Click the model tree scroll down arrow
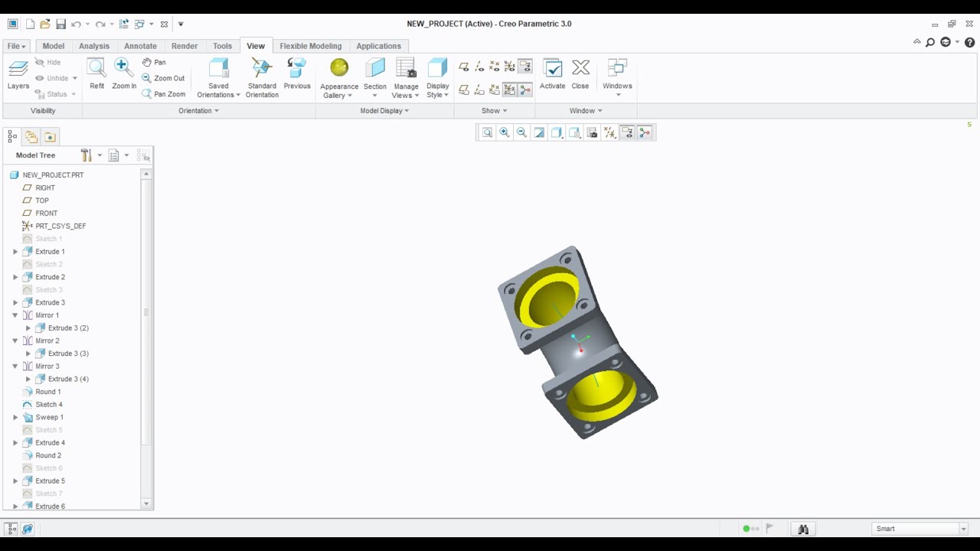 146,504
